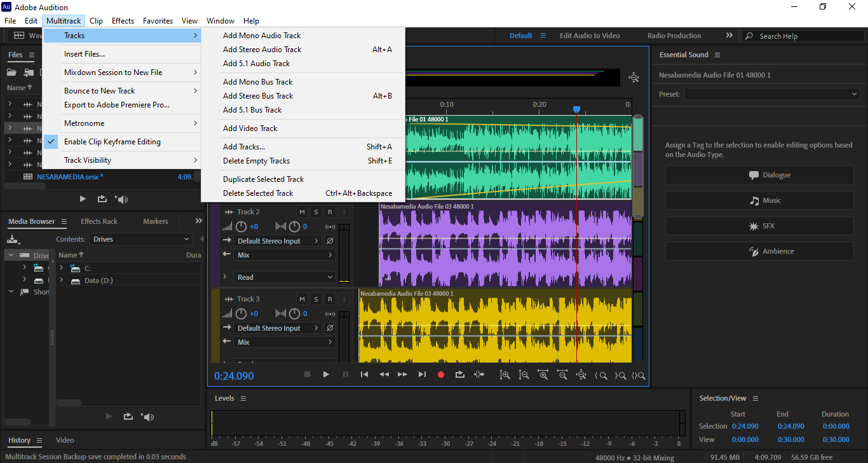Expand the Data (D:) drive in Media Browser
Screen dimensions: 868x463
pyautogui.click(x=62, y=280)
